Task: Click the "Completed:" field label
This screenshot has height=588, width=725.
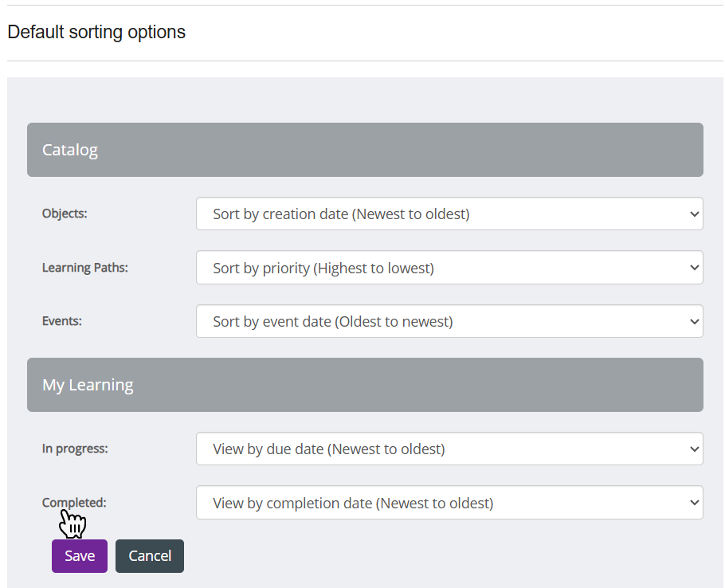Action: click(74, 503)
